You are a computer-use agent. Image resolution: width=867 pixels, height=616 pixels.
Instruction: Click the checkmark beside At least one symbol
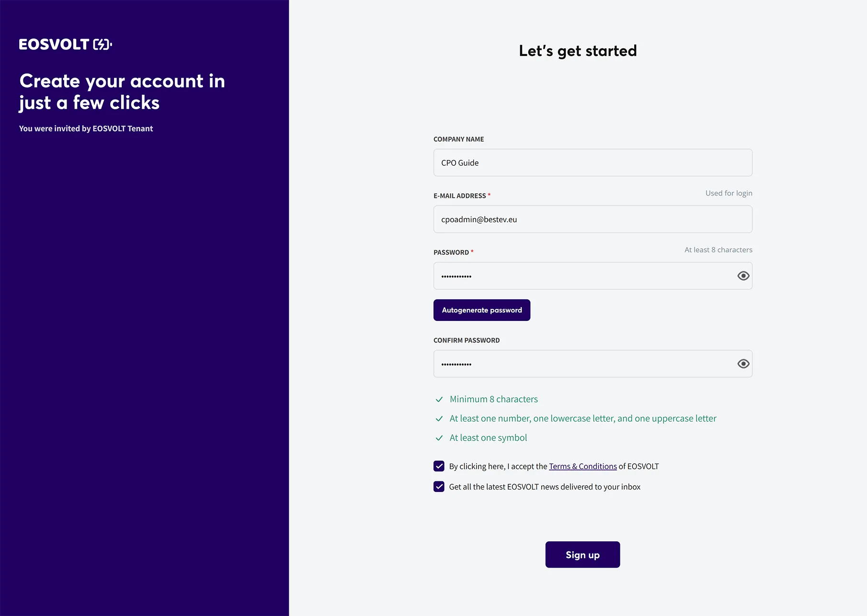439,438
